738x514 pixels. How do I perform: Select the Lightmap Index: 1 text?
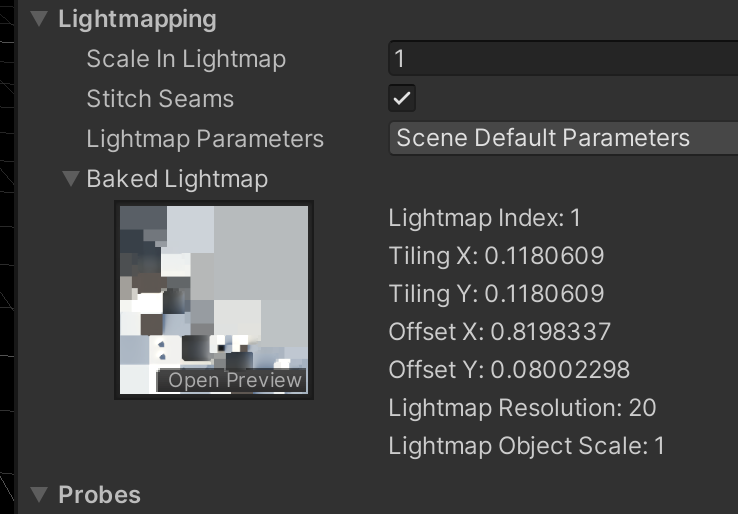[484, 218]
